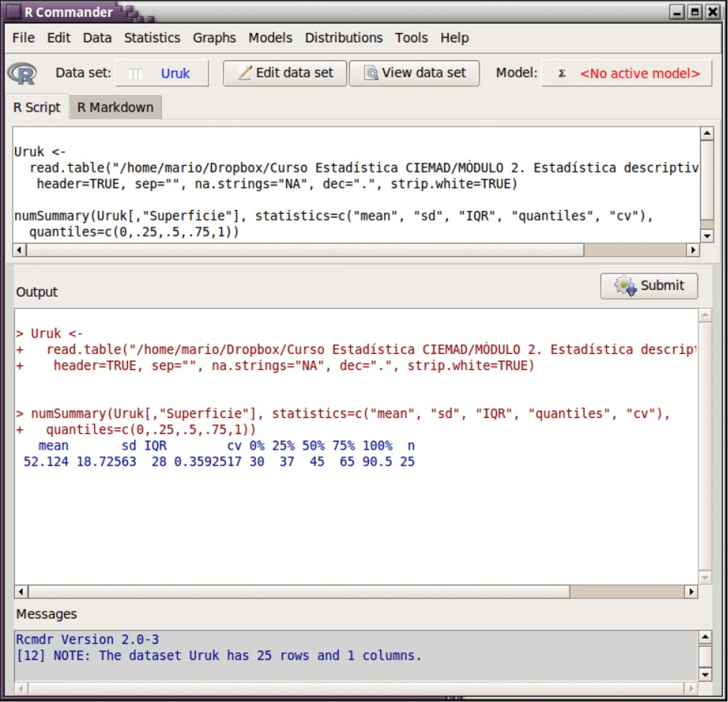Open the Help menu
Viewport: 728px width, 702px height.
coord(455,38)
